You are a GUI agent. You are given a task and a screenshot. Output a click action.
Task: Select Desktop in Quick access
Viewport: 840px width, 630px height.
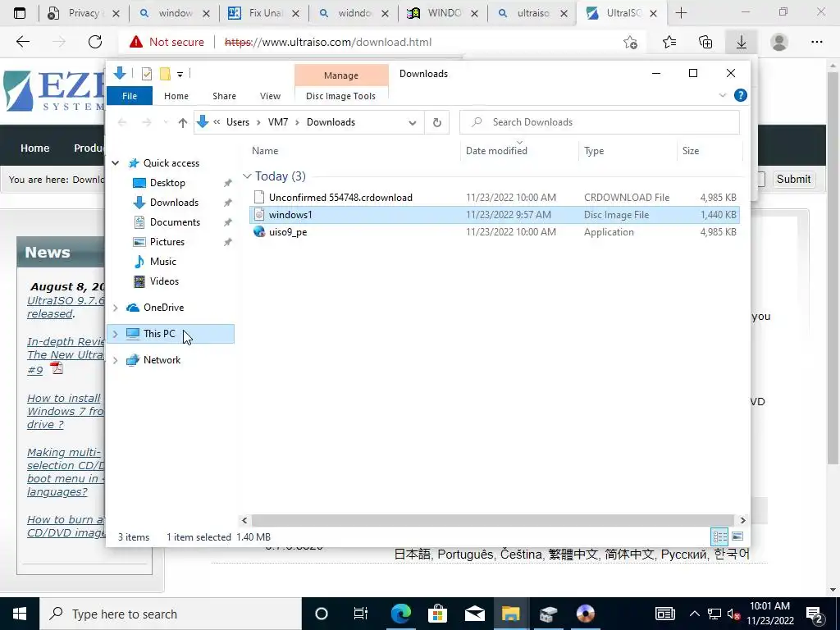click(x=167, y=183)
